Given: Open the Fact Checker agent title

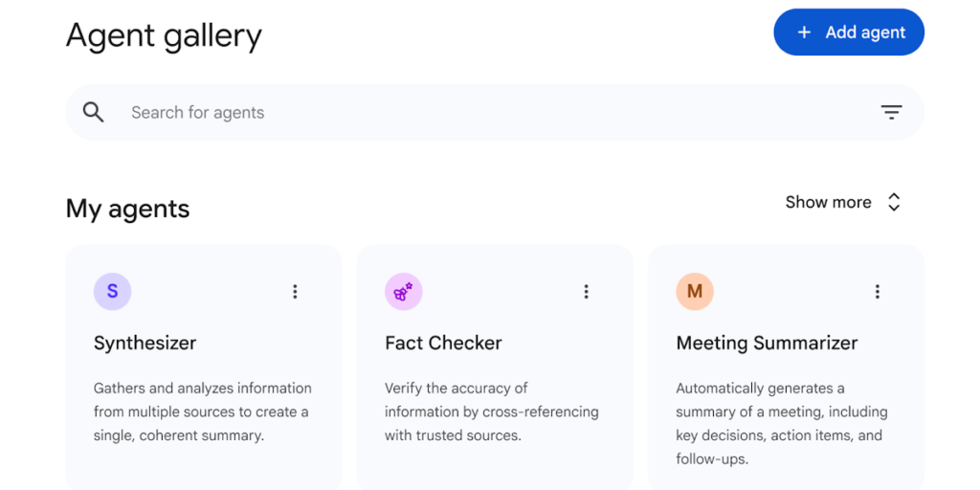Looking at the screenshot, I should [443, 344].
